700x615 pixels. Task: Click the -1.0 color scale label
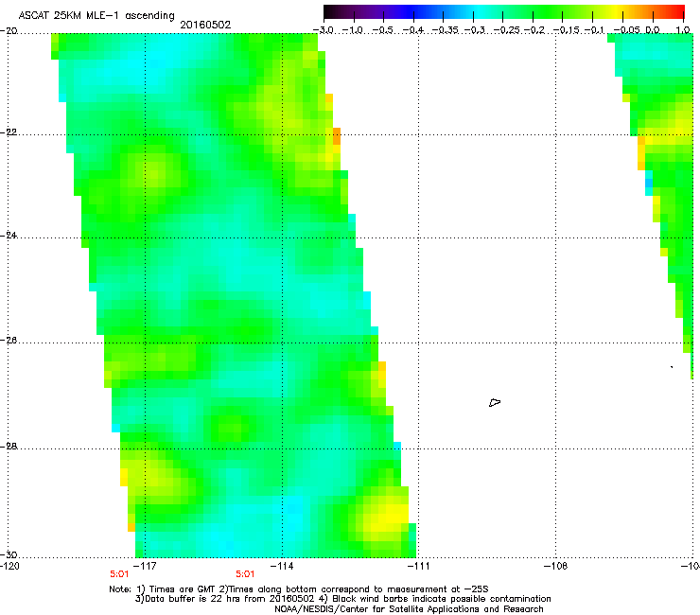353,30
